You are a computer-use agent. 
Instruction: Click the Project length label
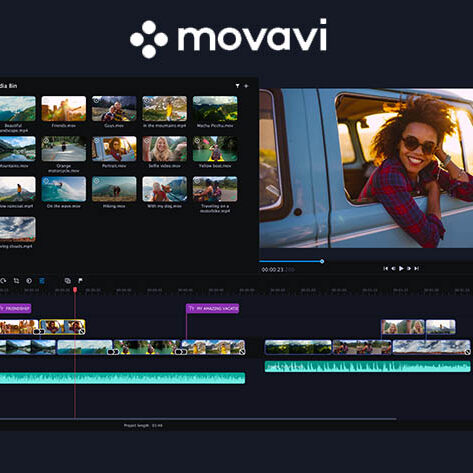pyautogui.click(x=143, y=426)
